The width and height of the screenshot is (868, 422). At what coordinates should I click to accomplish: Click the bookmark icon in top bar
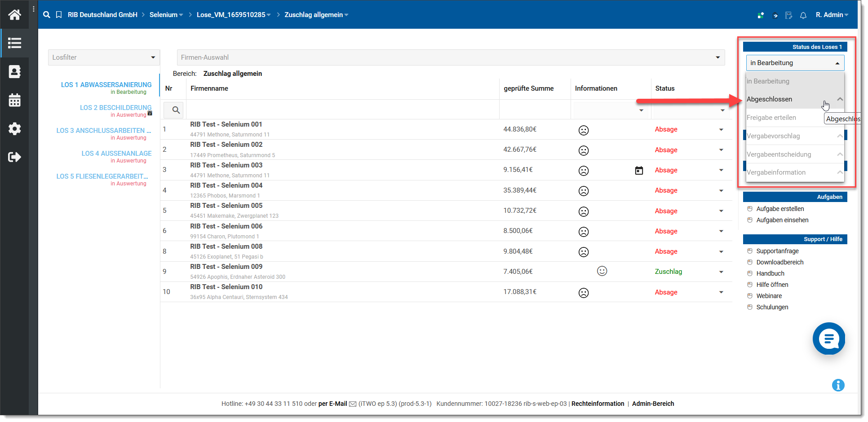[x=59, y=15]
